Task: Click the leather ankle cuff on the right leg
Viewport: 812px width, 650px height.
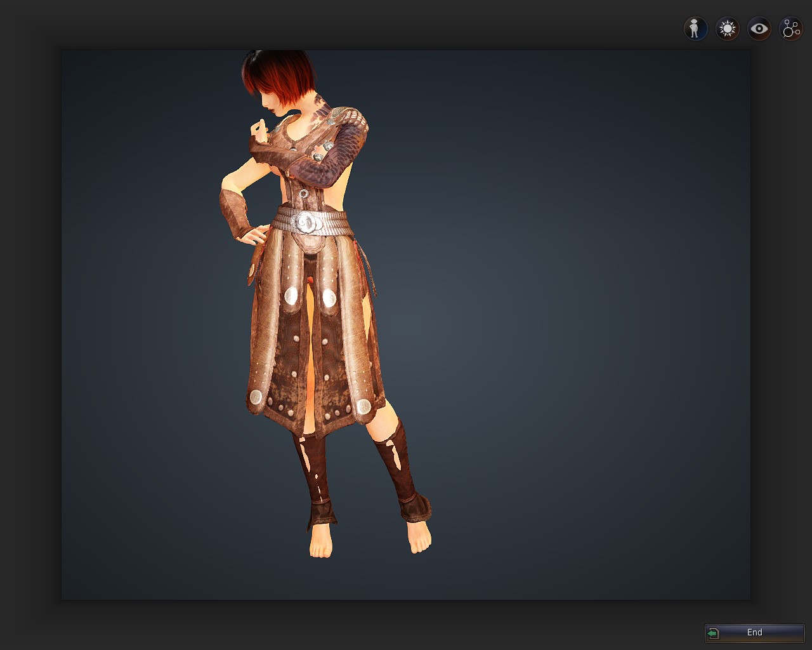Action: point(415,508)
